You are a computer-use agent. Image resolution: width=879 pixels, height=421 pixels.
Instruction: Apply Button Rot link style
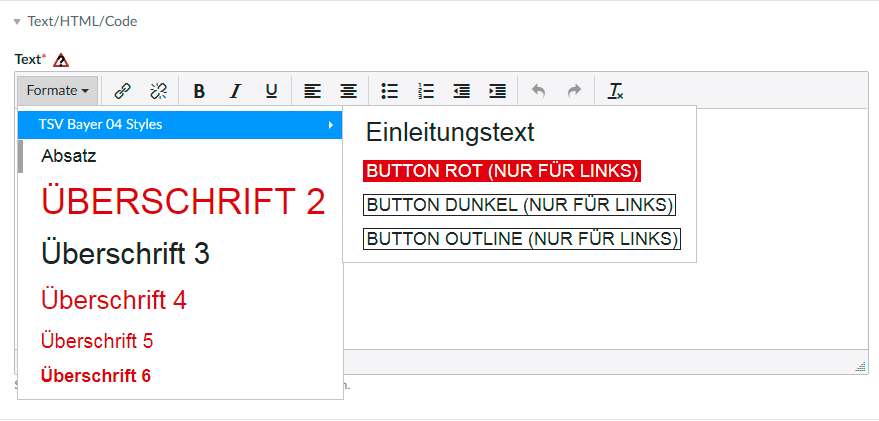click(502, 171)
